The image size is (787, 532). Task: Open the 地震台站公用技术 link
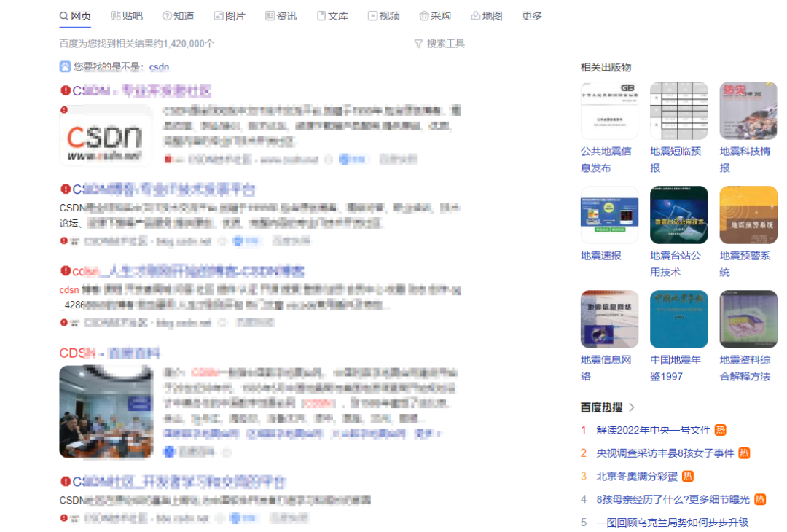click(x=676, y=264)
